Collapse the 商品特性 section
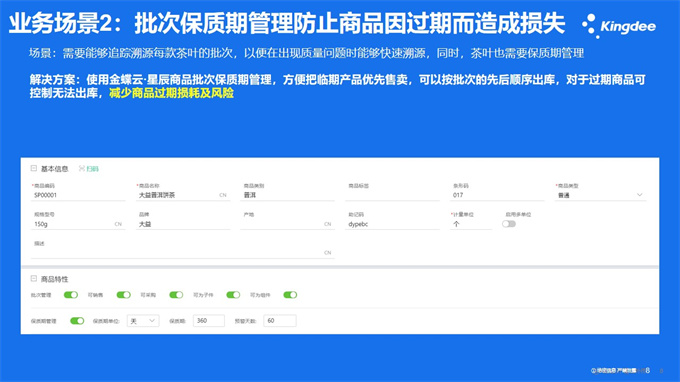 [x=34, y=278]
